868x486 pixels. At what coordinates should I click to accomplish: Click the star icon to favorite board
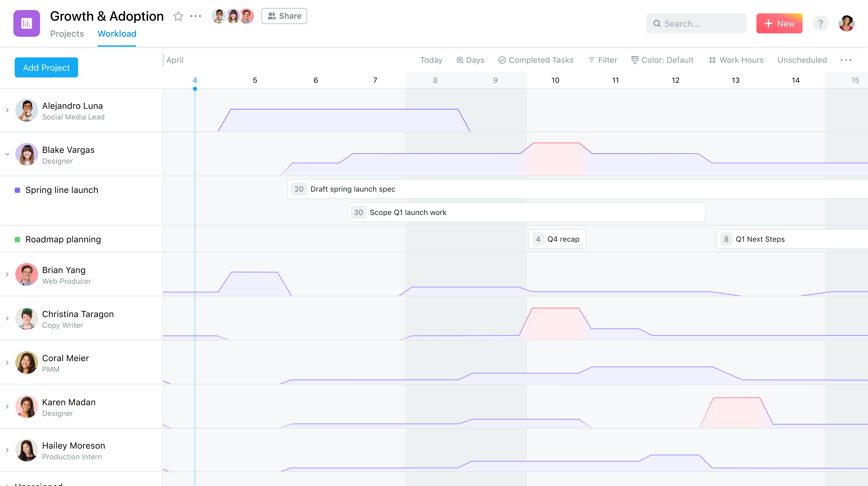178,16
